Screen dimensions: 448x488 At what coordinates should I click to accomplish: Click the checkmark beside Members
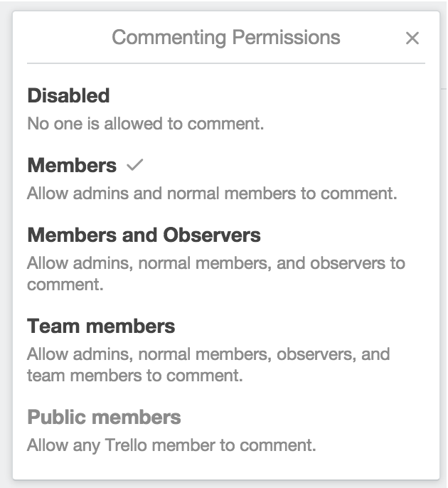tap(134, 165)
